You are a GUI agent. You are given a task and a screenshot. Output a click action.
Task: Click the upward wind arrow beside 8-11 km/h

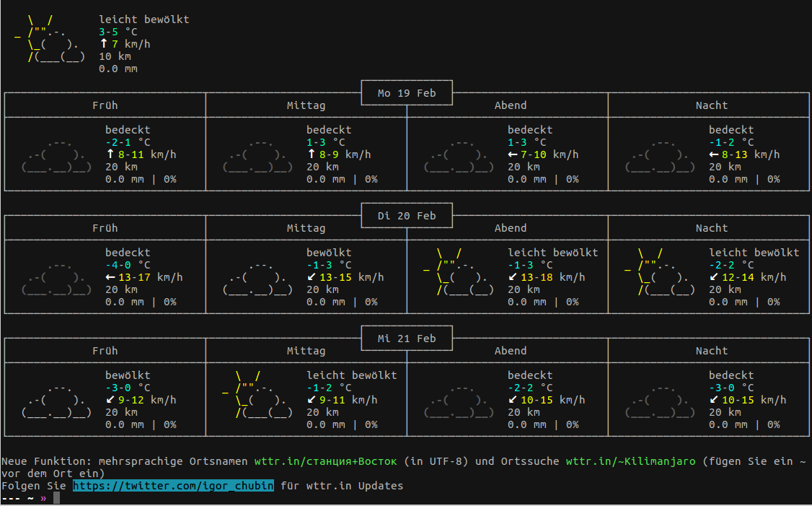pyautogui.click(x=110, y=154)
